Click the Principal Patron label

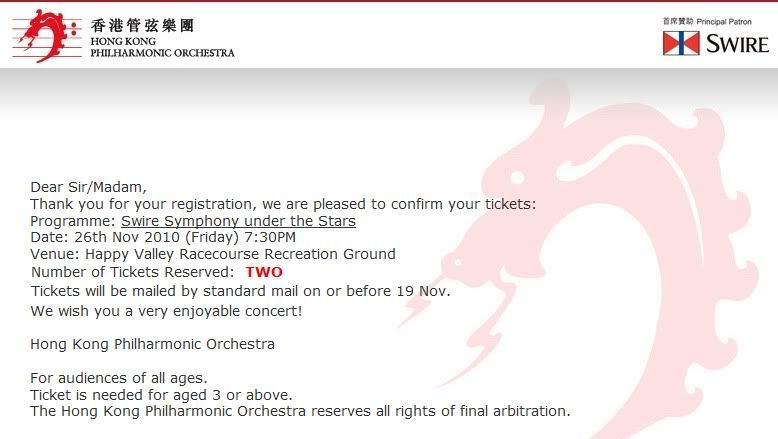coord(724,21)
